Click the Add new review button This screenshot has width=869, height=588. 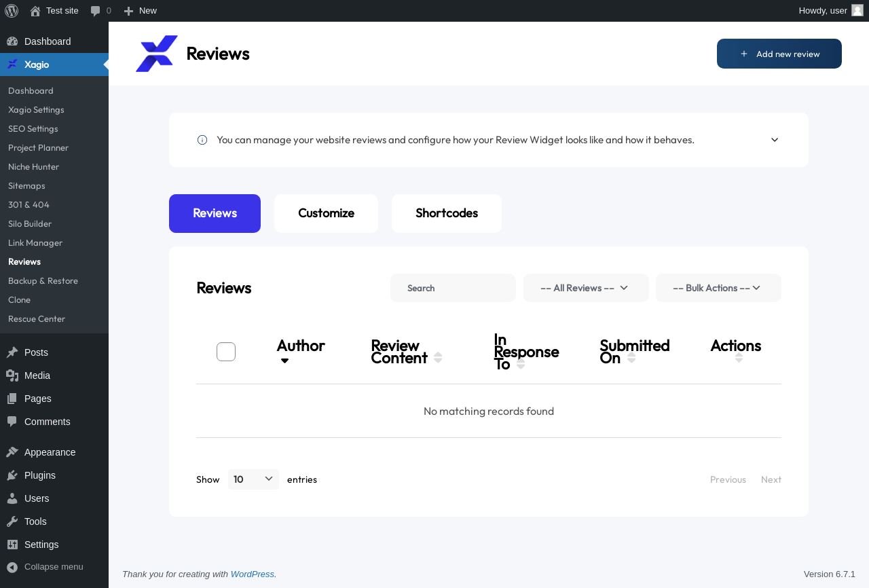pyautogui.click(x=779, y=54)
